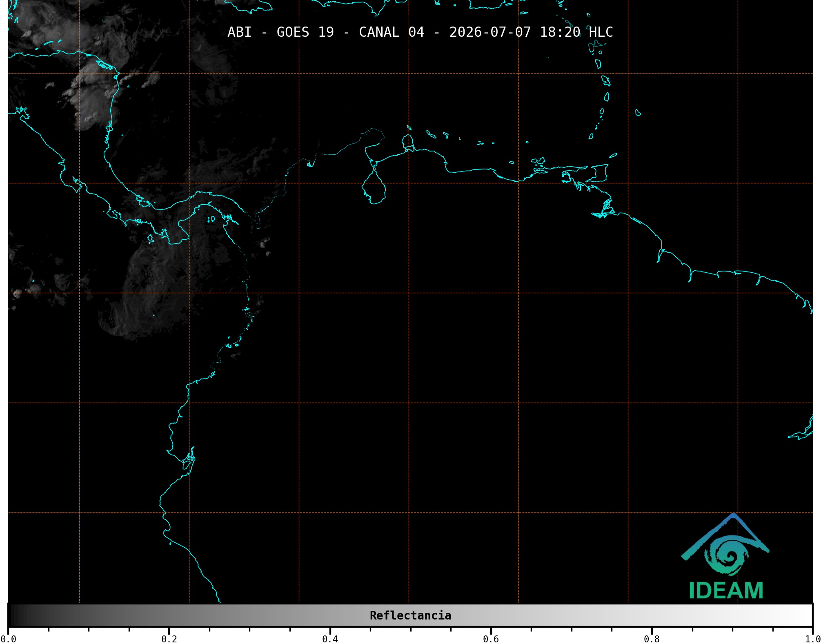Click the colorbar tick label 0.6
This screenshot has height=644, width=821.
pyautogui.click(x=491, y=639)
